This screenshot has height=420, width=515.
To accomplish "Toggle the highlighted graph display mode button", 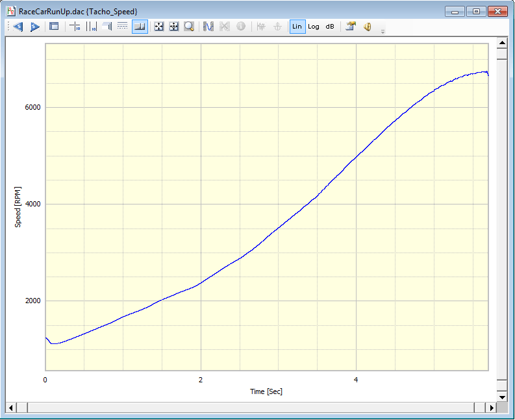I will coord(139,27).
